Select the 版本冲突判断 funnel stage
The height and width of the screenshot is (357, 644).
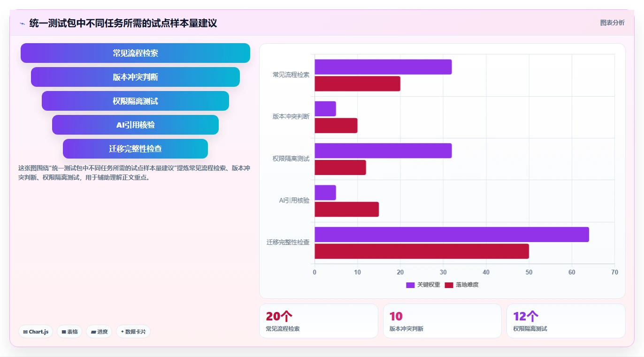point(135,77)
